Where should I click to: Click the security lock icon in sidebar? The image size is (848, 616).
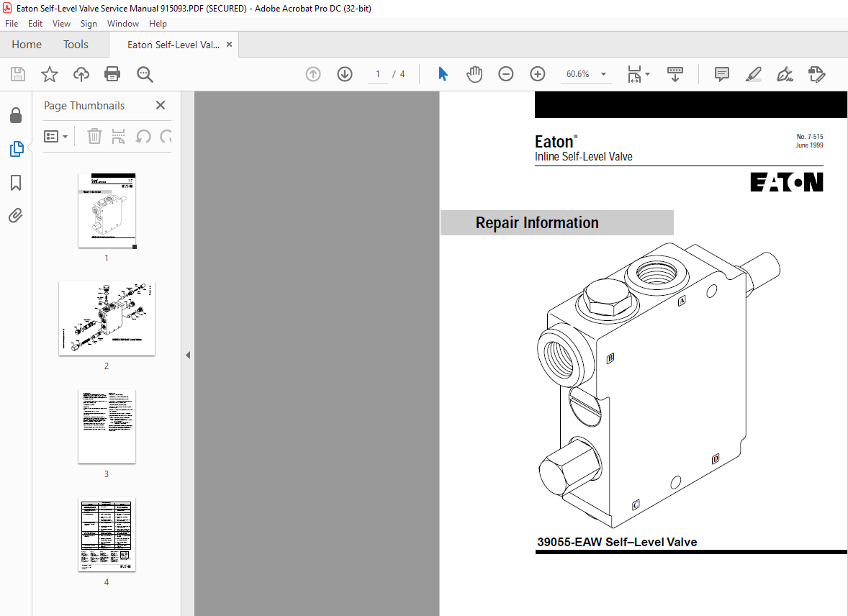[16, 115]
